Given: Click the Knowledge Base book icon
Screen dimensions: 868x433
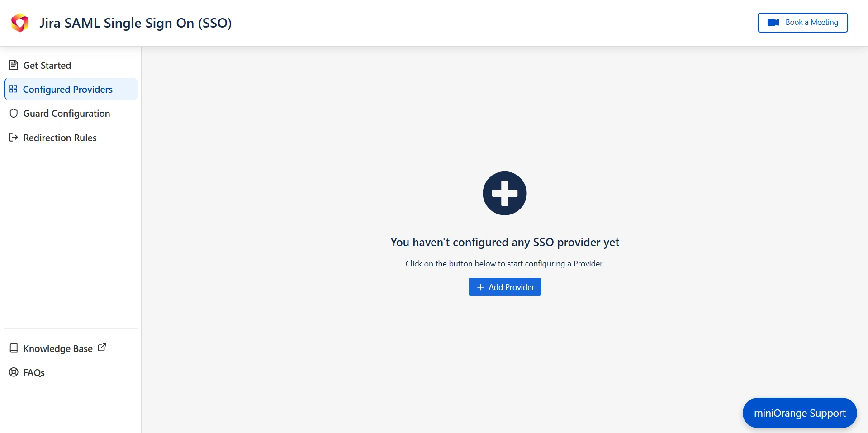Looking at the screenshot, I should 14,348.
